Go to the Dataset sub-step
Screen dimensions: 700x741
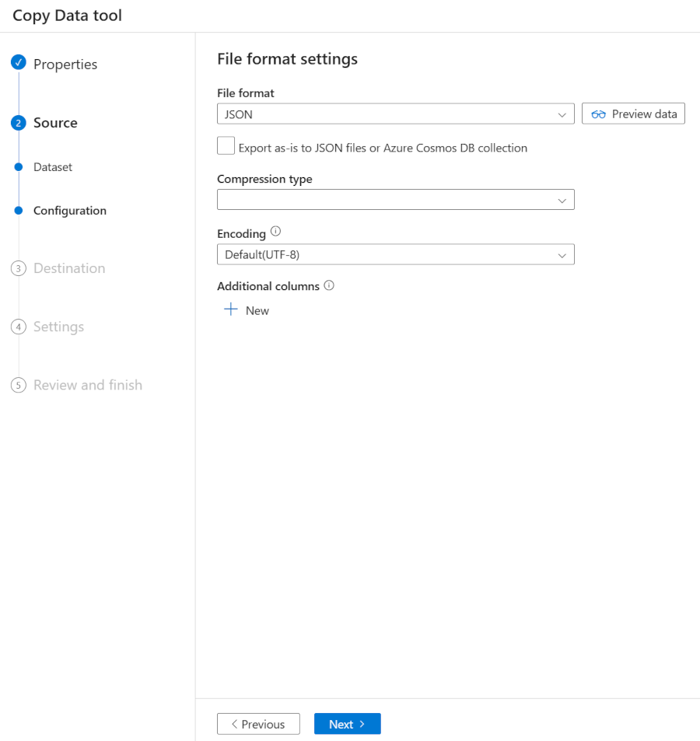(x=53, y=167)
